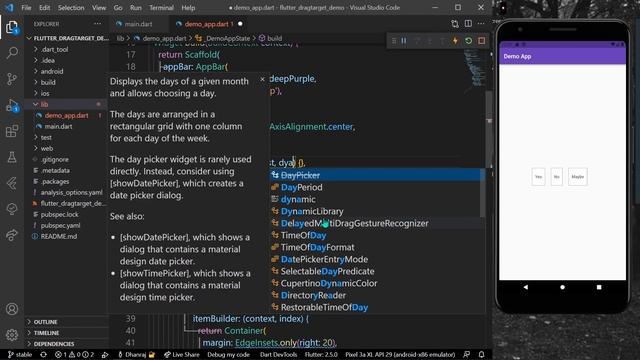Viewport: 640px width, 360px height.
Task: Pause the debug session
Action: tap(404, 41)
